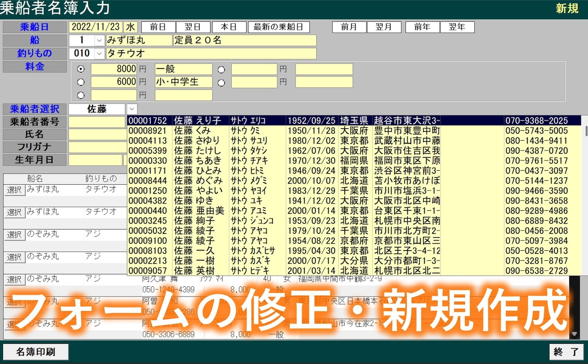Click the 前日 button

coord(158,27)
